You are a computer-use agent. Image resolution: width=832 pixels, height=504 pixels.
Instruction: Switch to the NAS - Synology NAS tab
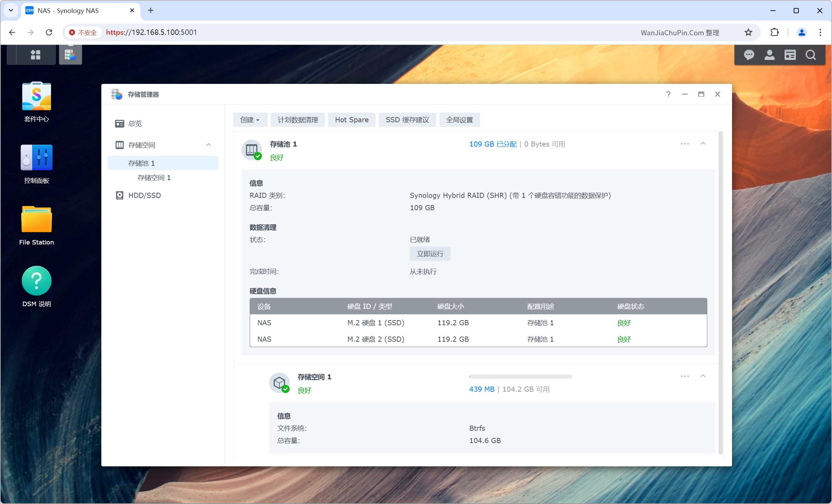pos(81,11)
